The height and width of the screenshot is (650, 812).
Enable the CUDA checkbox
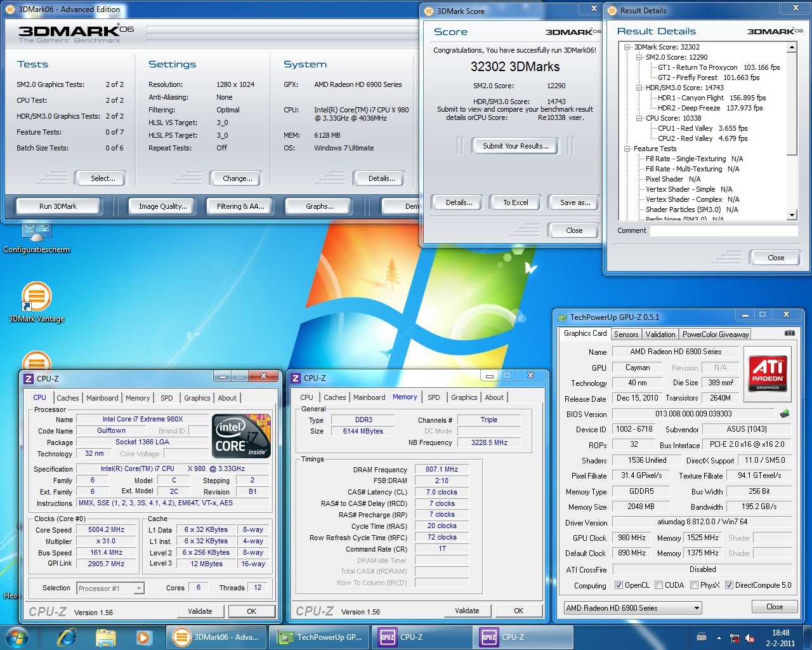click(659, 585)
